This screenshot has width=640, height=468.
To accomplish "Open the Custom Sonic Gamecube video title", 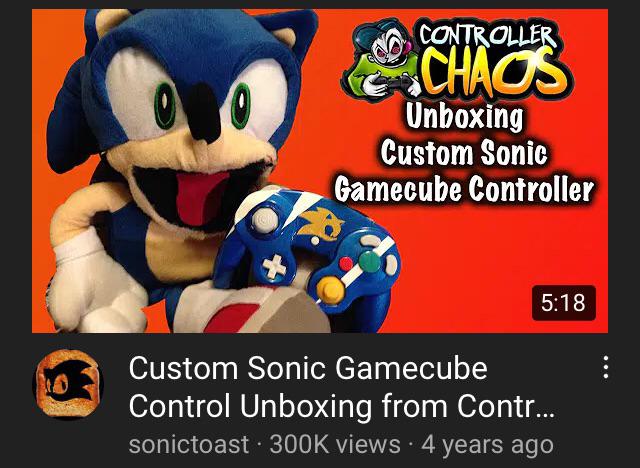I will pyautogui.click(x=341, y=386).
